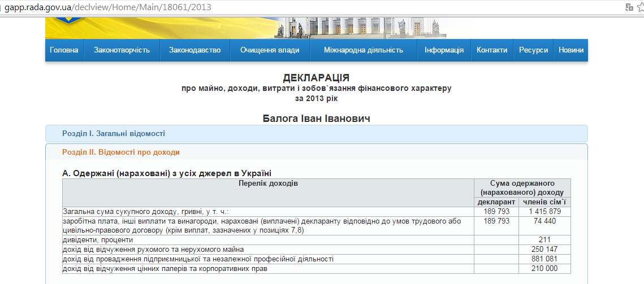Bookmark this page with the star icon
This screenshot has height=284, width=644.
click(639, 7)
